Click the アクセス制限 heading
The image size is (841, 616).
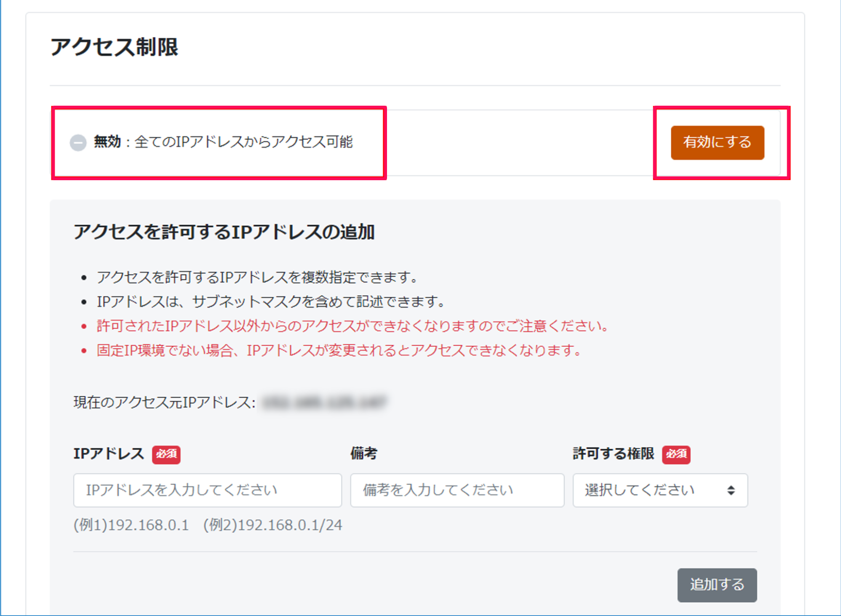pos(114,47)
